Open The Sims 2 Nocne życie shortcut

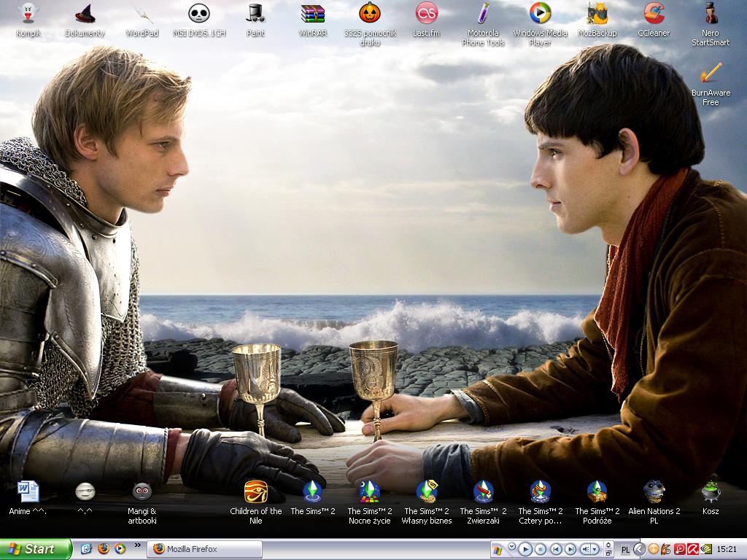370,503
